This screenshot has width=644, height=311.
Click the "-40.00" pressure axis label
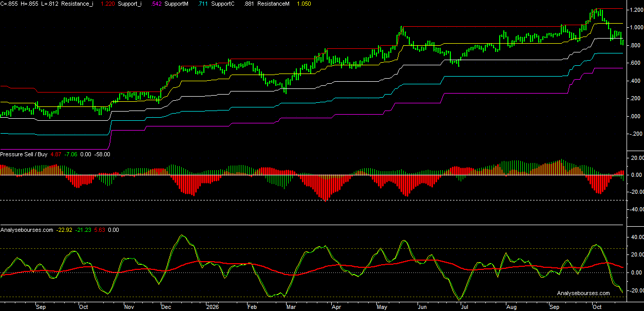click(636, 209)
